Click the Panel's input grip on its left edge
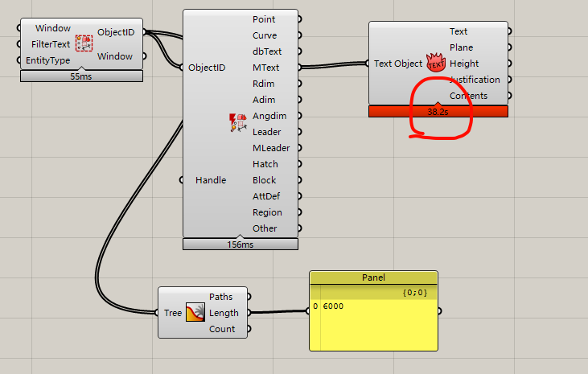The image size is (588, 374). (307, 311)
